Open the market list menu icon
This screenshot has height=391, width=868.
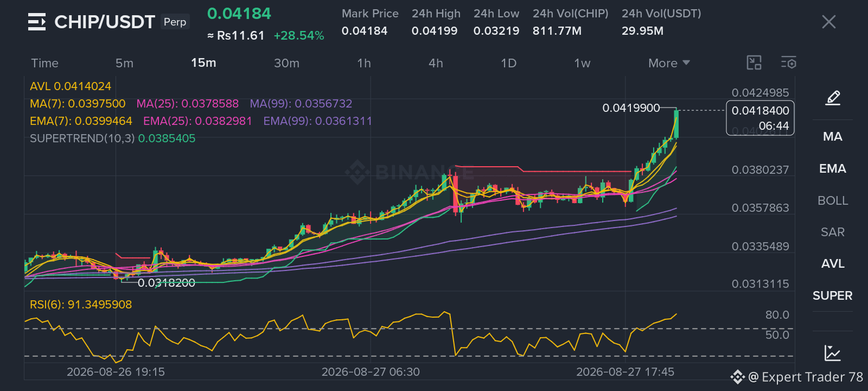[37, 22]
